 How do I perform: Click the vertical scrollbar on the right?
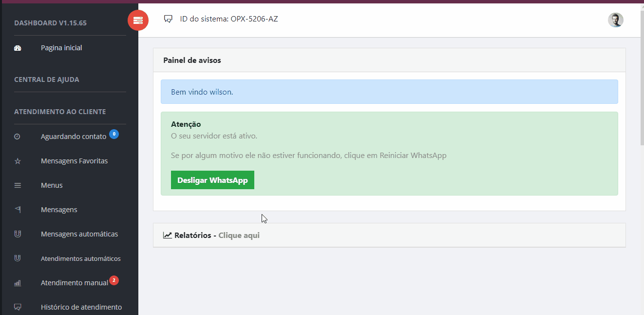(641, 73)
